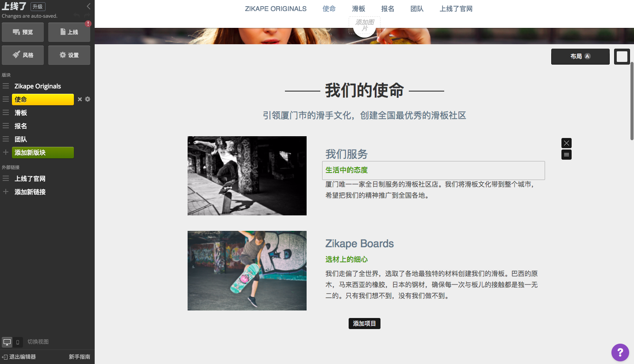The image size is (634, 364).
Task: Click the plus icon beside 添加新链接
Action: tap(6, 192)
